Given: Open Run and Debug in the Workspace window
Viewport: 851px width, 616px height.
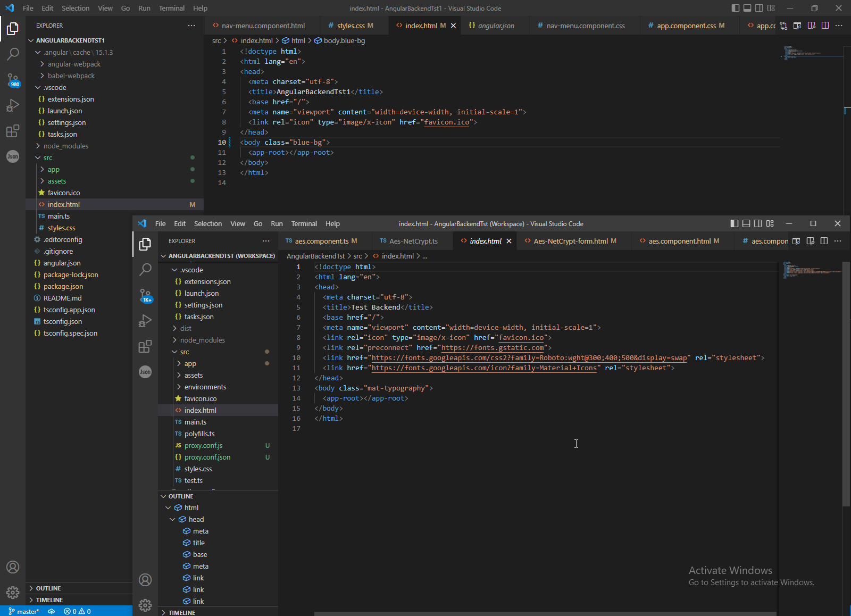Looking at the screenshot, I should pyautogui.click(x=145, y=321).
